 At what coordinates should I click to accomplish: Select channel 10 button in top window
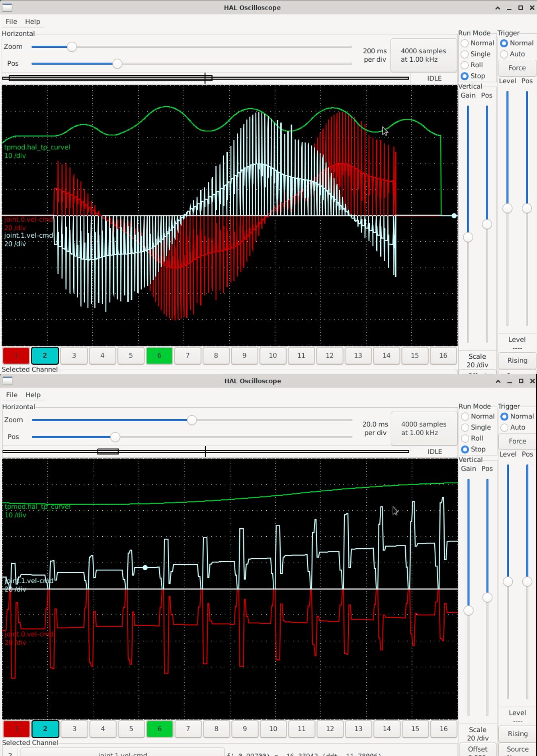273,356
